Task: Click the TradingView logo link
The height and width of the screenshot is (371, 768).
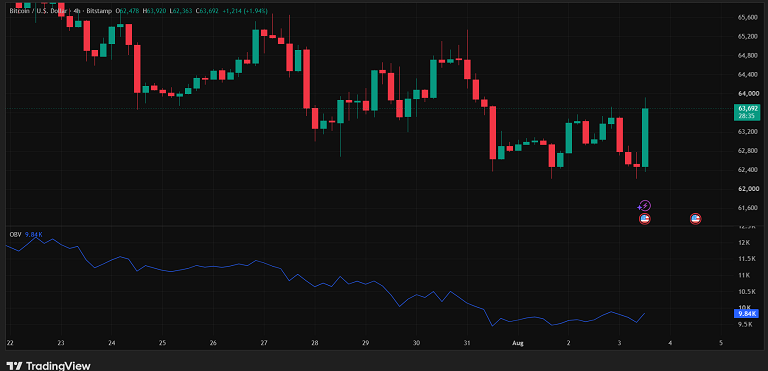Action: [x=48, y=366]
